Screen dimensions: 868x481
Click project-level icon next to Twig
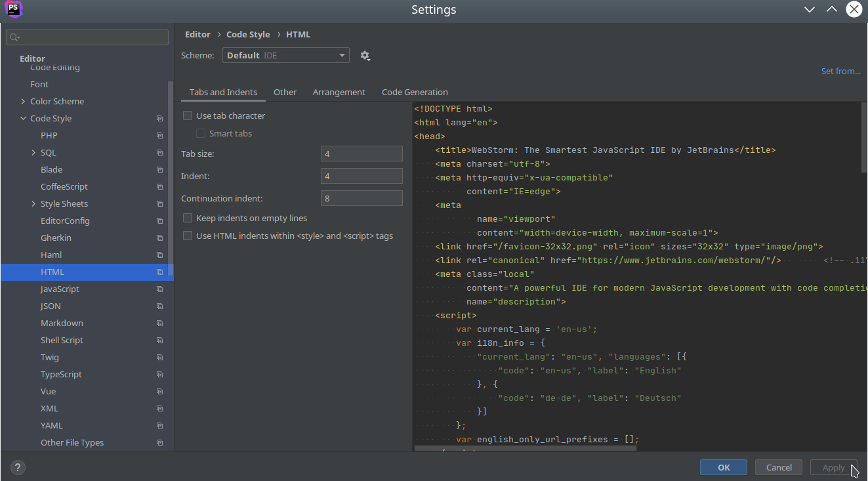pyautogui.click(x=159, y=358)
